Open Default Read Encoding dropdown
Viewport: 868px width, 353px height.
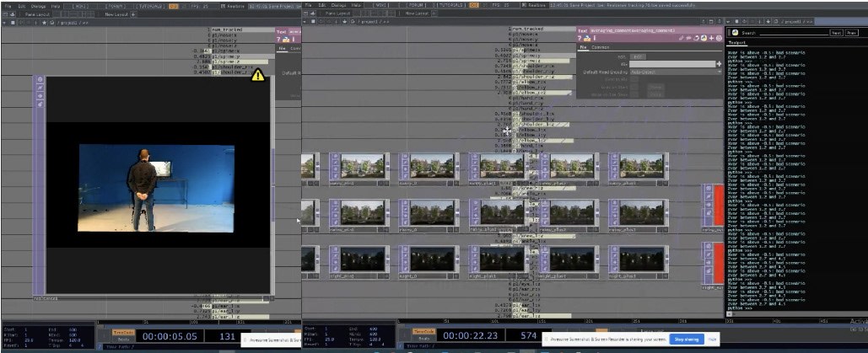click(676, 72)
